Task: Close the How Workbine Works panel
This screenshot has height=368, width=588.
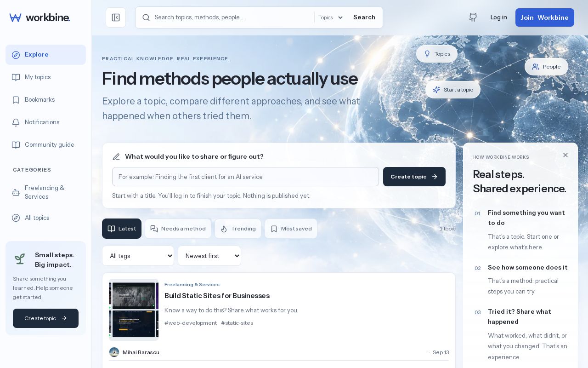Action: 565,155
